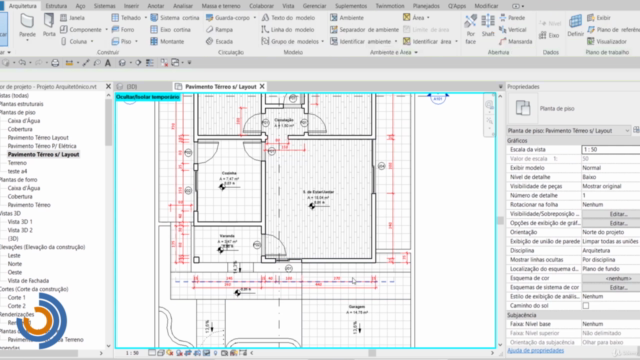Pick the Sistema cortina tool
Viewport: 640px width, 360px height.
(x=175, y=18)
